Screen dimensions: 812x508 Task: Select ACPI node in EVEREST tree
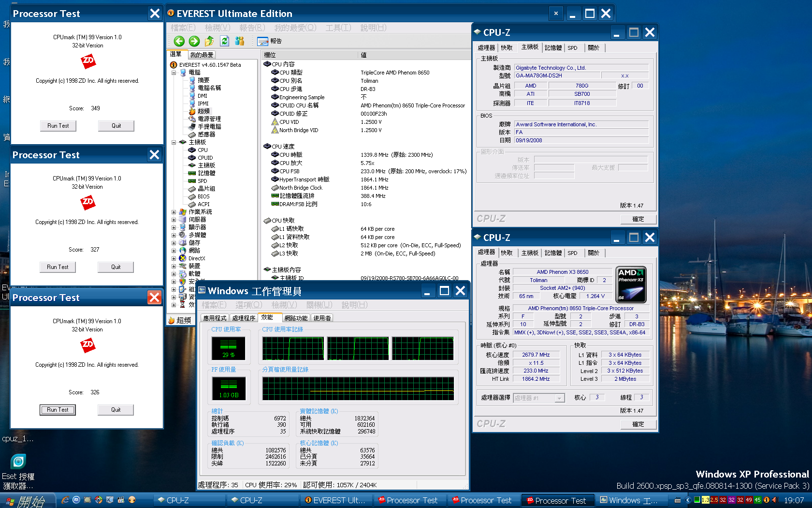coord(199,204)
